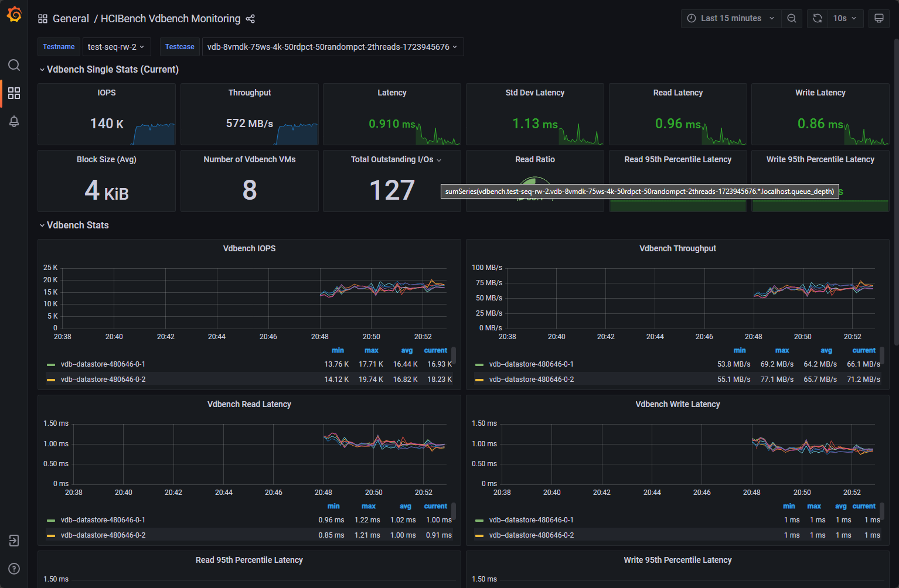Image resolution: width=899 pixels, height=588 pixels.
Task: Open the search icon in the sidebar
Action: [x=14, y=65]
